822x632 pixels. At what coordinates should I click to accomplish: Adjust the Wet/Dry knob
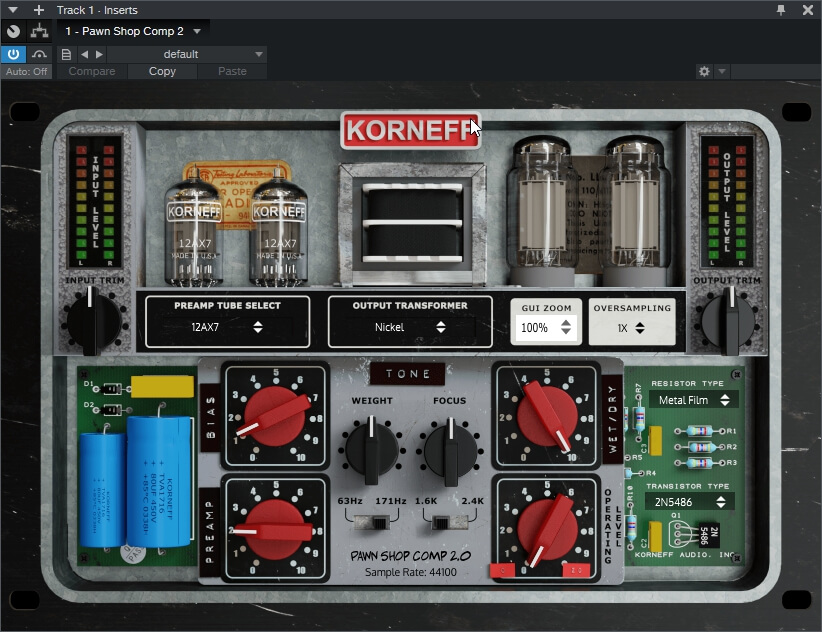click(x=548, y=415)
